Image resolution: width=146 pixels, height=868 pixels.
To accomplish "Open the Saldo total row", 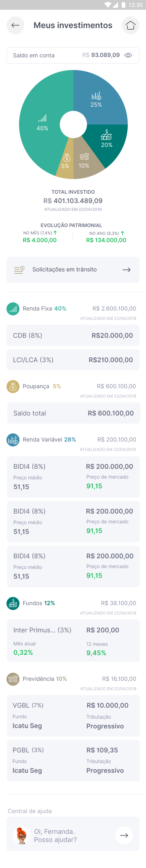I will coord(73,413).
